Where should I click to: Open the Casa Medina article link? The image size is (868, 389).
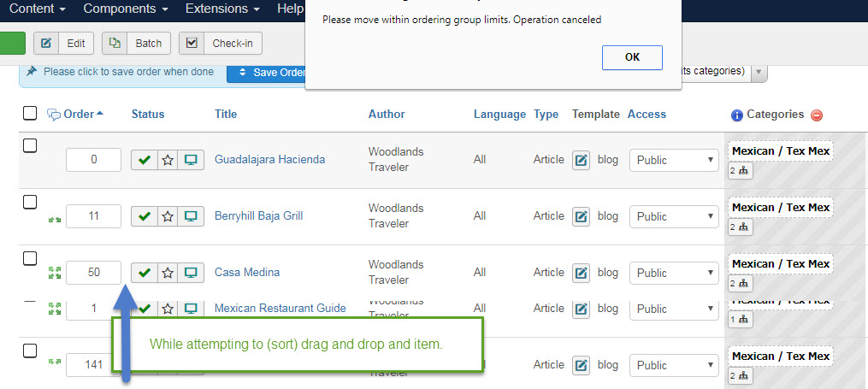pos(247,273)
